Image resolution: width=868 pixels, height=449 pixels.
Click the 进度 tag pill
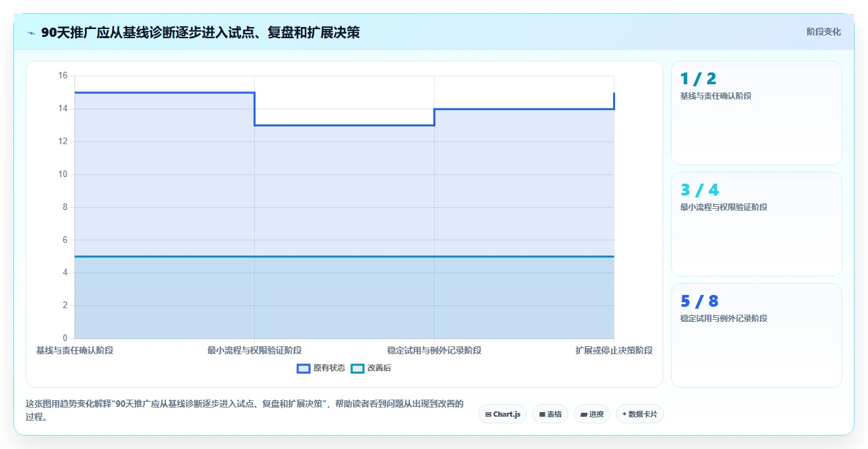click(592, 414)
